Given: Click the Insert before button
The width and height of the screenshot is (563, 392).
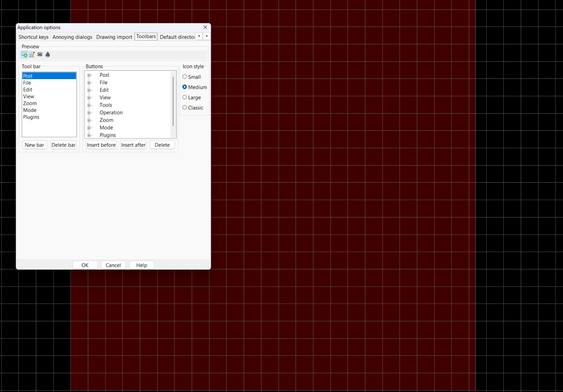Looking at the screenshot, I should point(101,145).
